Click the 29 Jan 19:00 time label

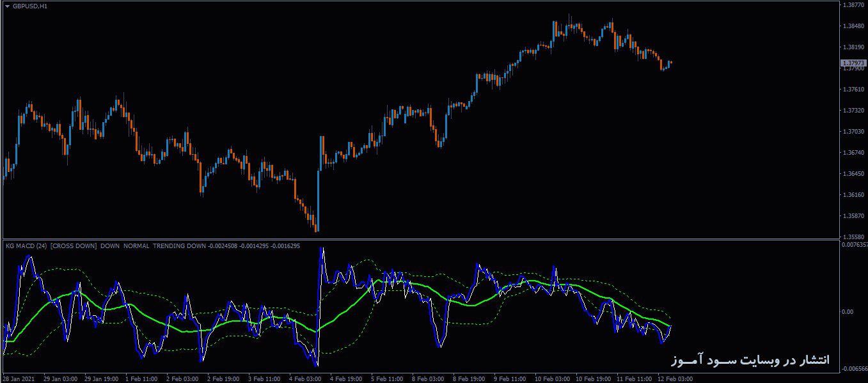[102, 379]
